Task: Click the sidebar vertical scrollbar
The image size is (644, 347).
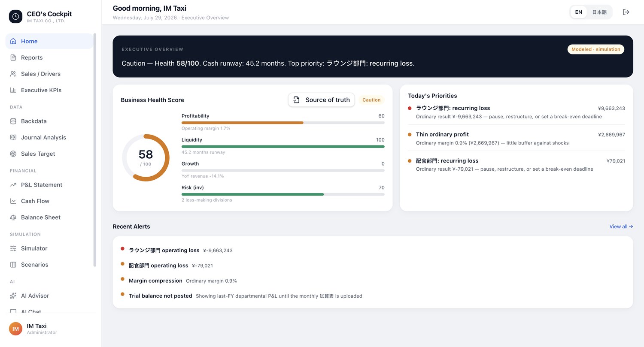Action: 95,150
